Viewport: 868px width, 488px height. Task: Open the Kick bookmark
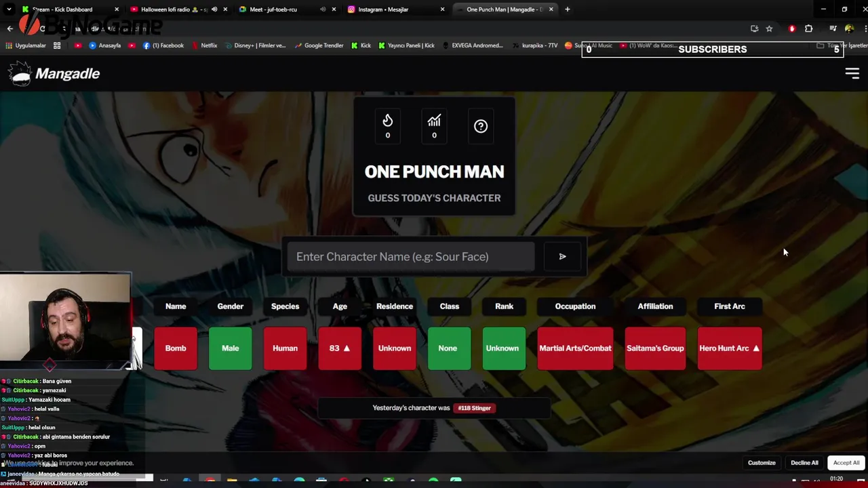[x=361, y=45]
